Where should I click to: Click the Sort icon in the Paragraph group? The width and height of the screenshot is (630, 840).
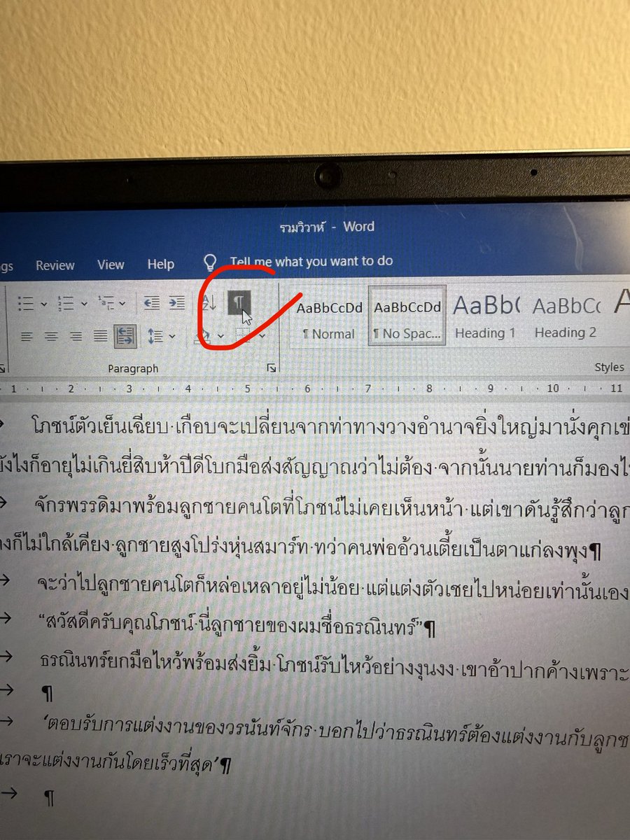pos(209,302)
